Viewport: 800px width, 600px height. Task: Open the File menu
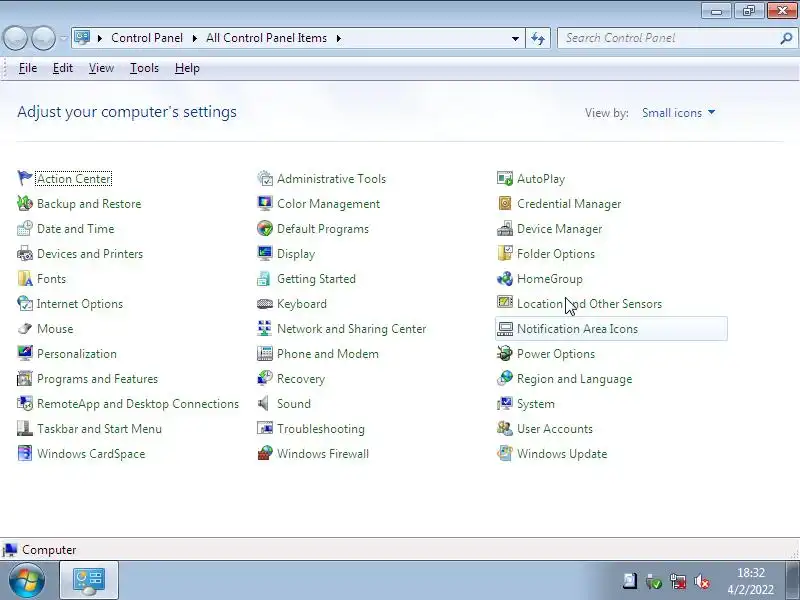(28, 68)
